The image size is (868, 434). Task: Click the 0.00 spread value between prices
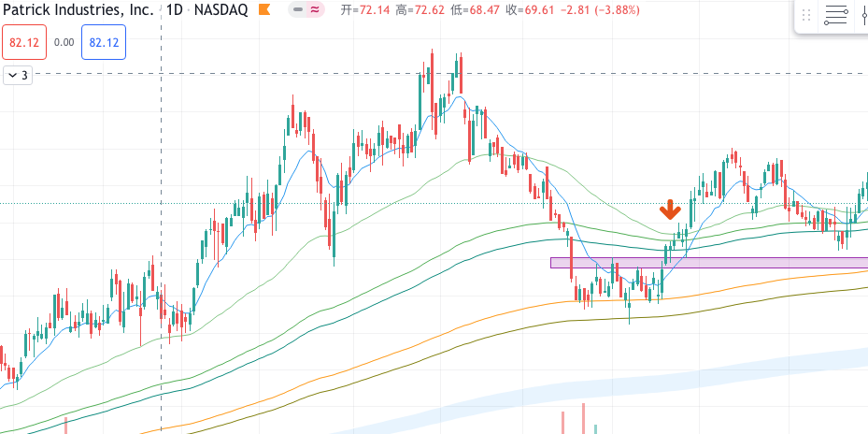click(x=64, y=43)
